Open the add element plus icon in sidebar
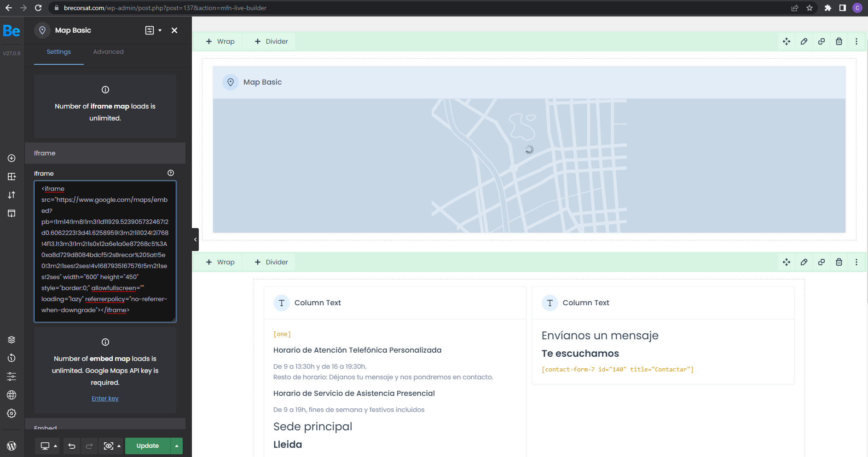 coord(12,158)
